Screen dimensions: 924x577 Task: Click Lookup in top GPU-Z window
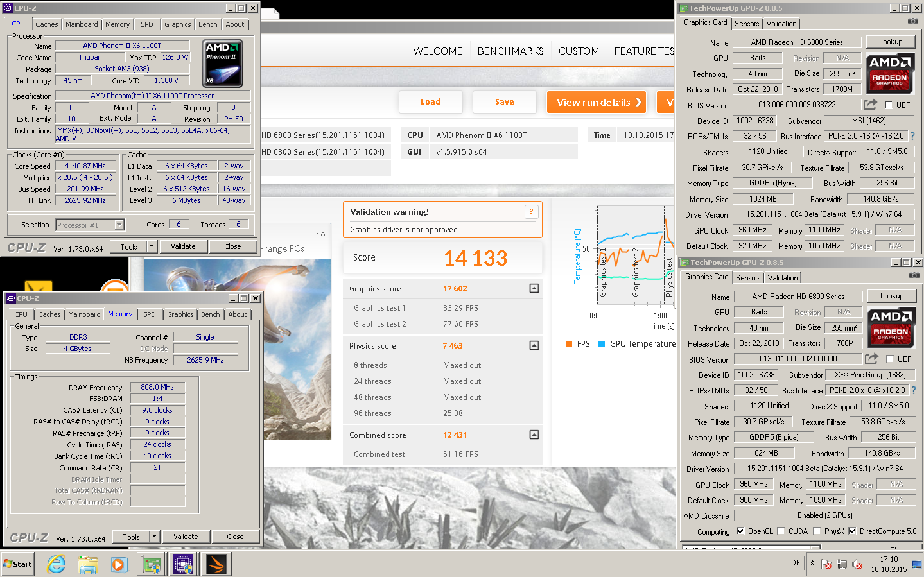pyautogui.click(x=891, y=42)
